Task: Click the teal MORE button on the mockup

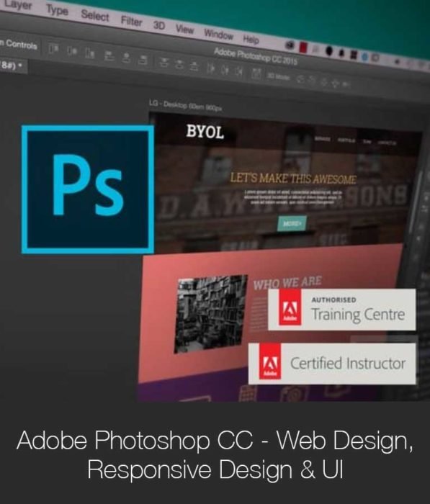Action: tap(292, 223)
